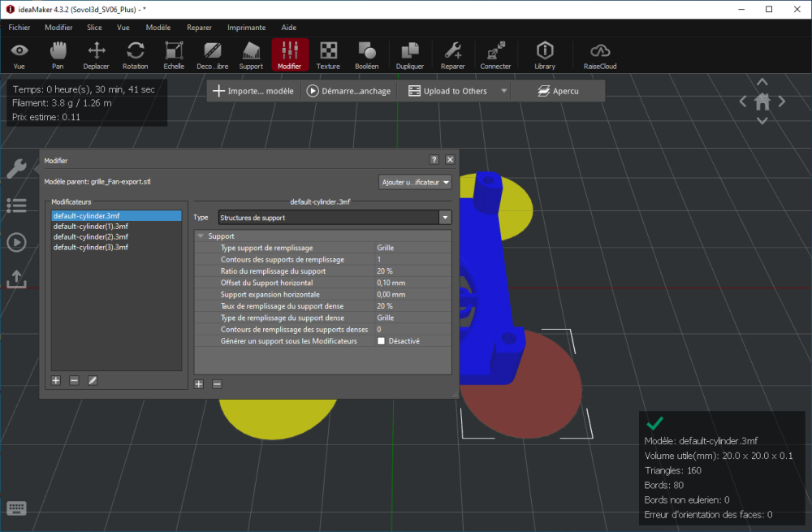Click Upload to Others button
812x532 pixels.
(448, 91)
